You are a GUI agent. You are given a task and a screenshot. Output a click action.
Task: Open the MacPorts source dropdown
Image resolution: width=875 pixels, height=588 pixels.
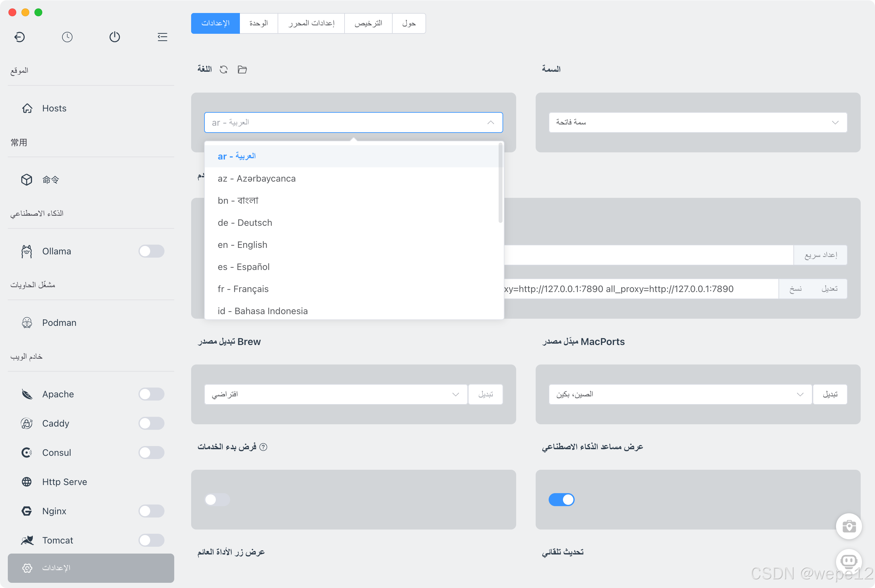click(680, 394)
